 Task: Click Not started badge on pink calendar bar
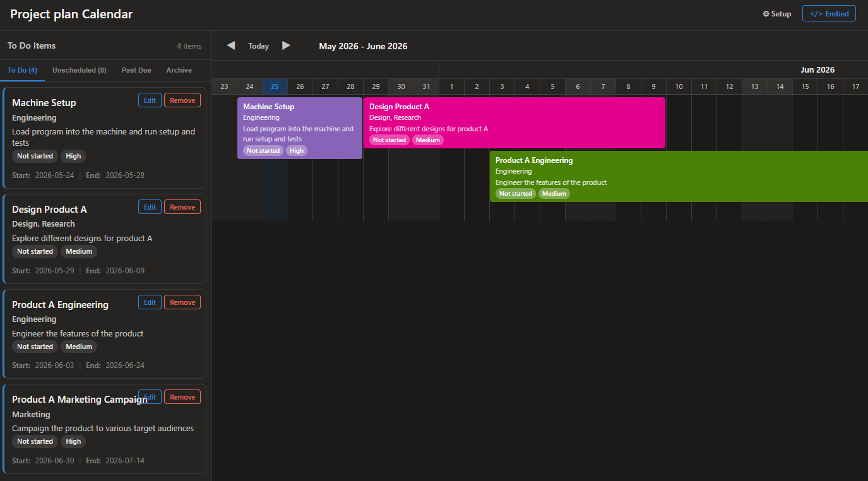click(389, 140)
